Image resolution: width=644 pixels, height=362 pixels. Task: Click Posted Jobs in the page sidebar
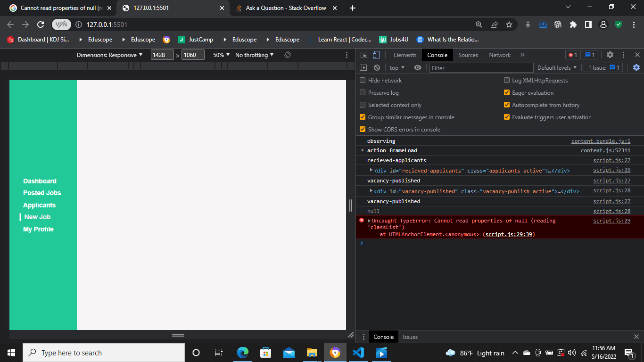pos(42,193)
